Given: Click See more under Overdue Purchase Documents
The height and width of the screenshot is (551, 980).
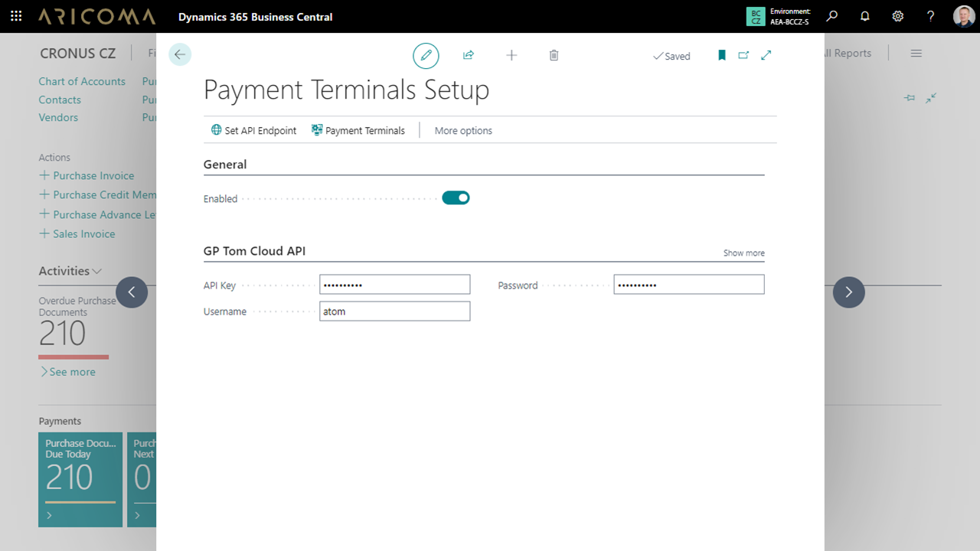Looking at the screenshot, I should point(68,372).
